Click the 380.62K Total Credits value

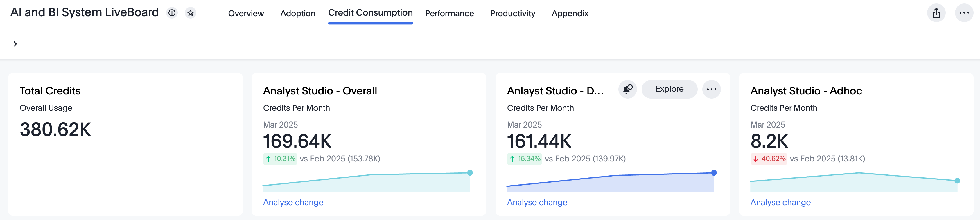coord(55,130)
